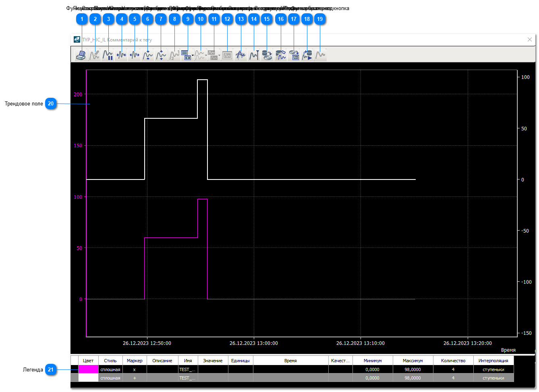Pause trend updating with the pause icon
This screenshot has width=539, height=392.
click(108, 55)
